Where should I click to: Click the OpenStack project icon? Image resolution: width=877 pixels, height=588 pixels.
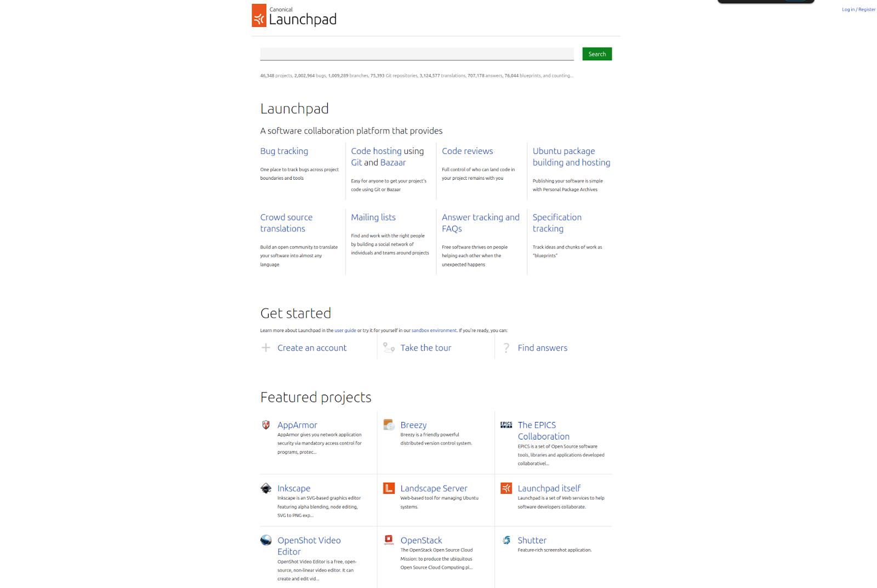[x=389, y=540]
